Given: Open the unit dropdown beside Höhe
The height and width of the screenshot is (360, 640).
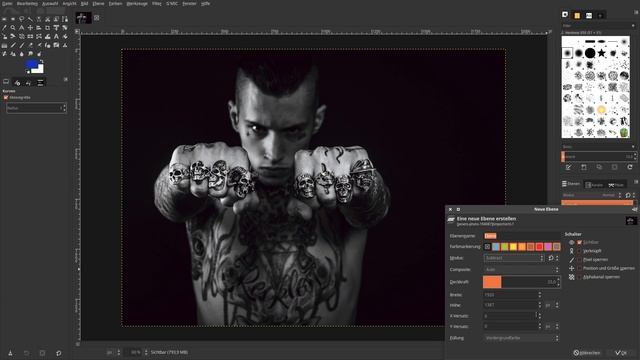Looking at the screenshot, I should click(552, 305).
